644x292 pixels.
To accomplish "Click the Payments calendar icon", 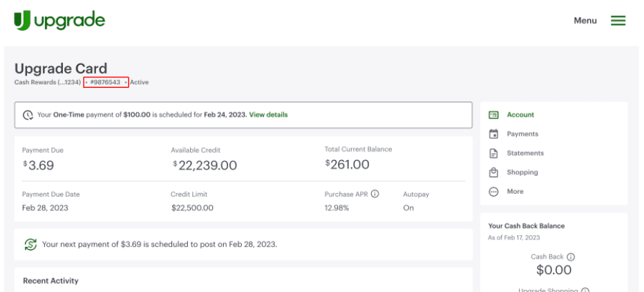I will click(493, 134).
